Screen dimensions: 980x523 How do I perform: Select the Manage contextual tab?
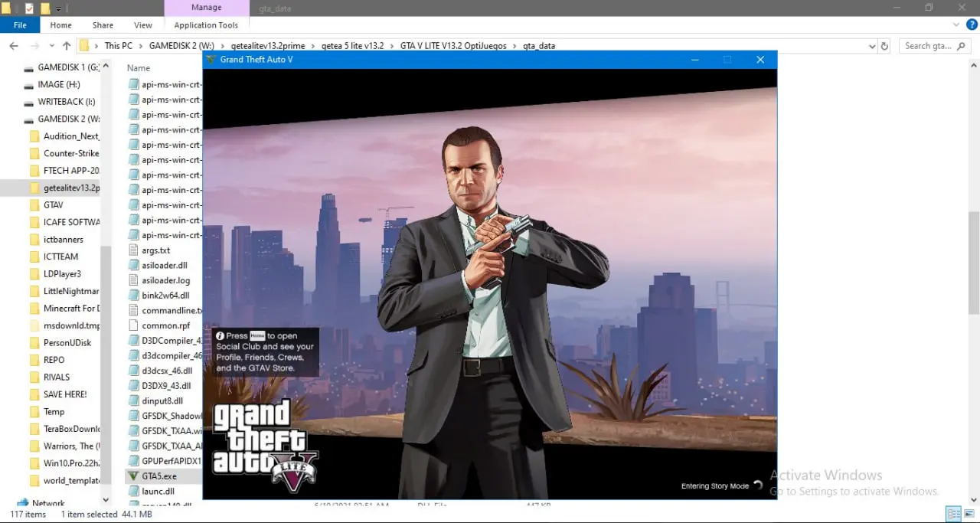207,8
